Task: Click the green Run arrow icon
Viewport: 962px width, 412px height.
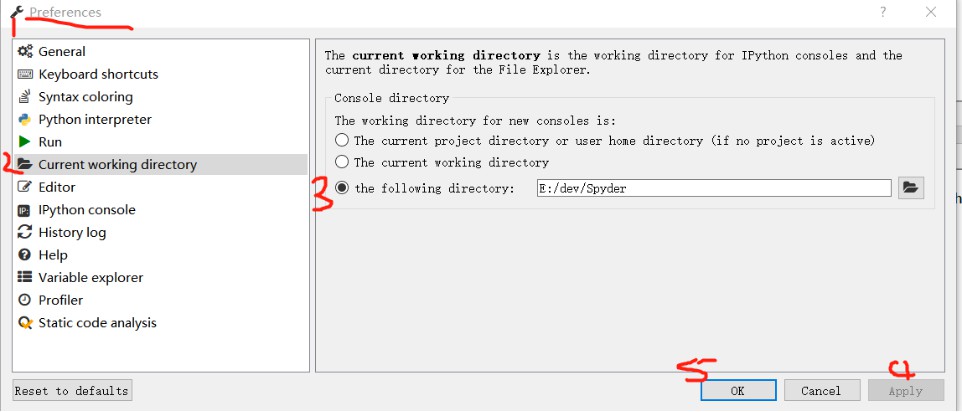Action: coord(25,142)
